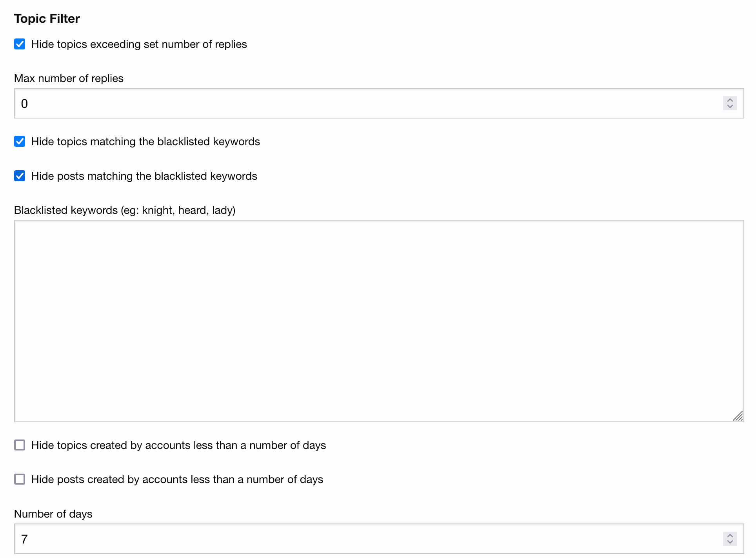The height and width of the screenshot is (558, 756).
Task: Click 'Hide topics created by accounts' label text
Action: (x=178, y=445)
